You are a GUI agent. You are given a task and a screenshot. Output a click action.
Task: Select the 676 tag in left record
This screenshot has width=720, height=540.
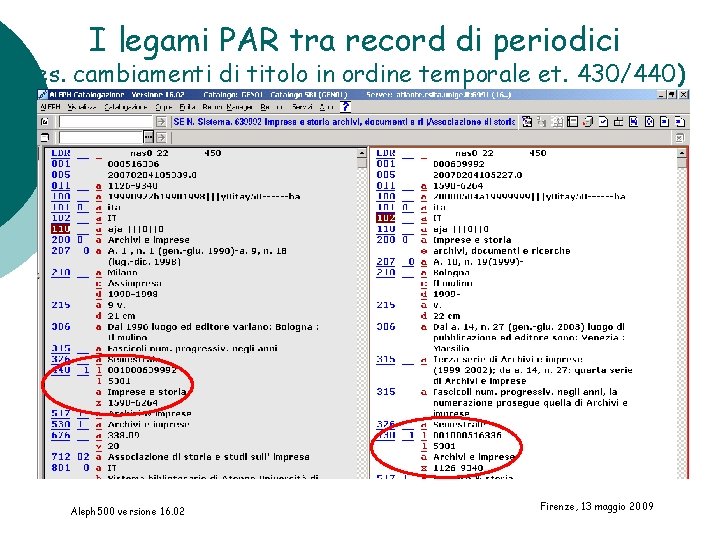tap(60, 435)
